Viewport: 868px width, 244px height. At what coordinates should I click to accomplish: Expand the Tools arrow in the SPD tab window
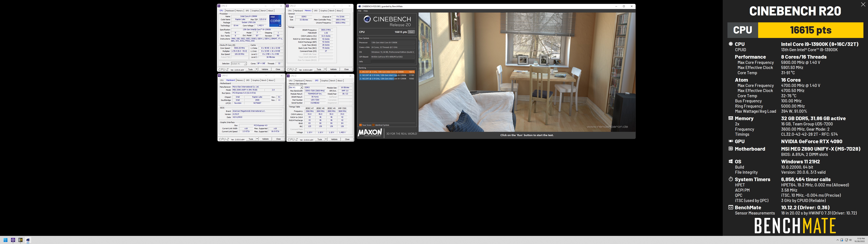click(326, 139)
